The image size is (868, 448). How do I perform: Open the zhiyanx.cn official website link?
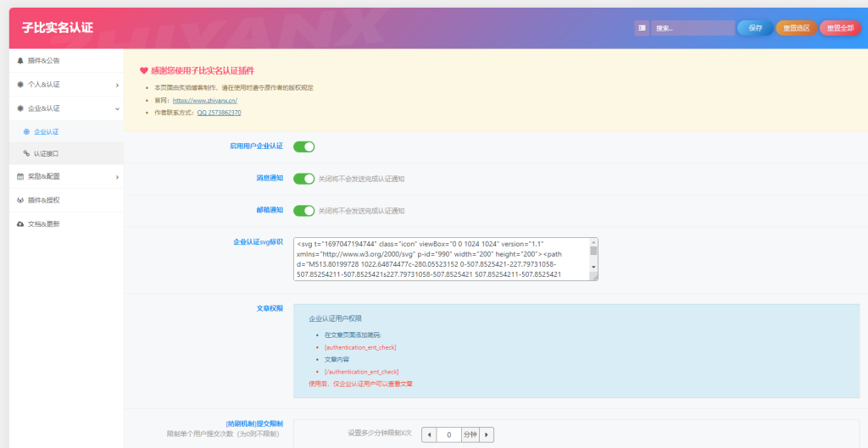[x=205, y=101]
